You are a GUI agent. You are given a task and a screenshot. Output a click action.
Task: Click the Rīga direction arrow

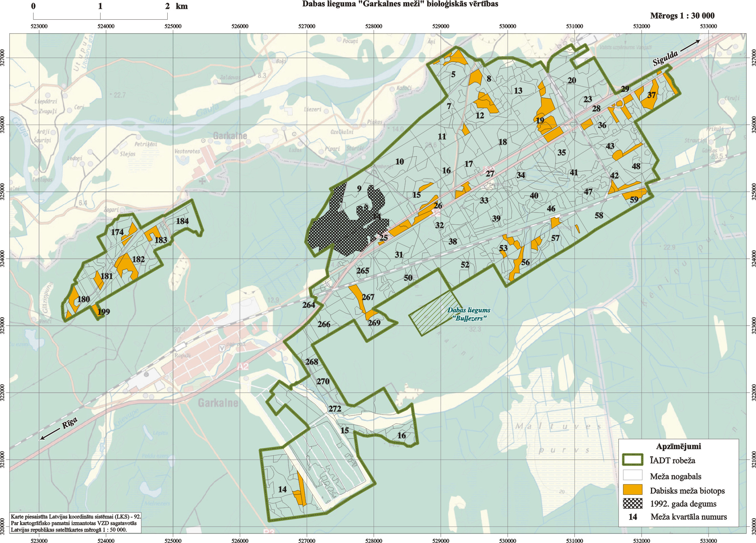pyautogui.click(x=49, y=435)
